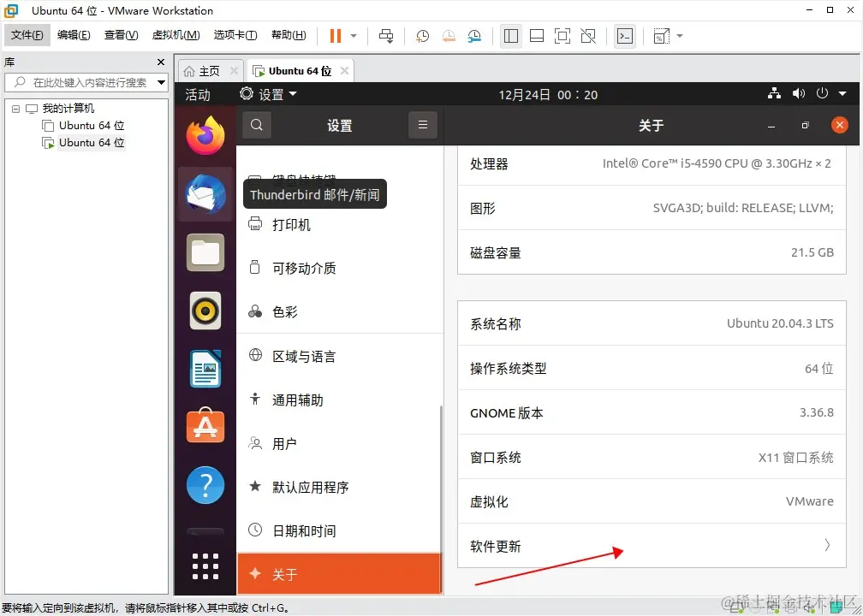Open LibreOffice Writer from the dock
Image resolution: width=863 pixels, height=616 pixels.
click(205, 369)
